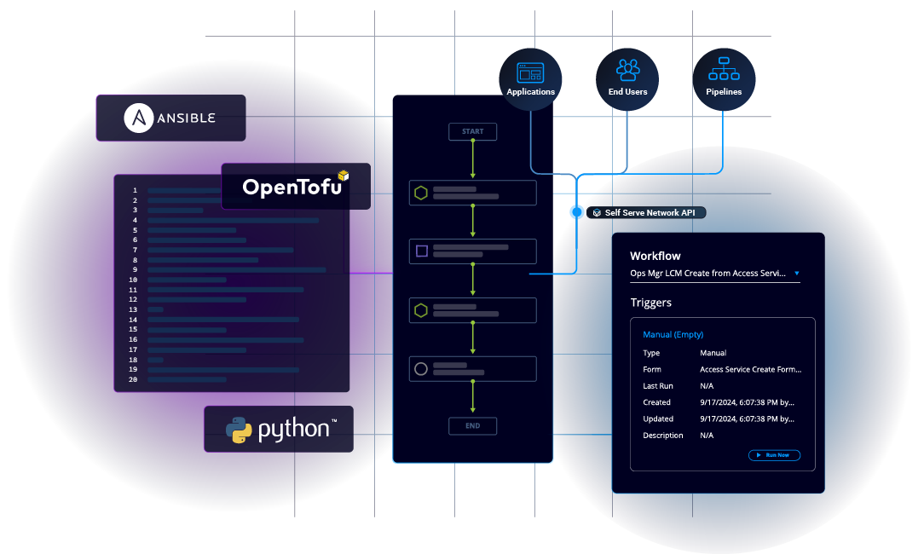Screen dimensions: 924x560
Task: Select the second green hexagon step
Action: (420, 310)
